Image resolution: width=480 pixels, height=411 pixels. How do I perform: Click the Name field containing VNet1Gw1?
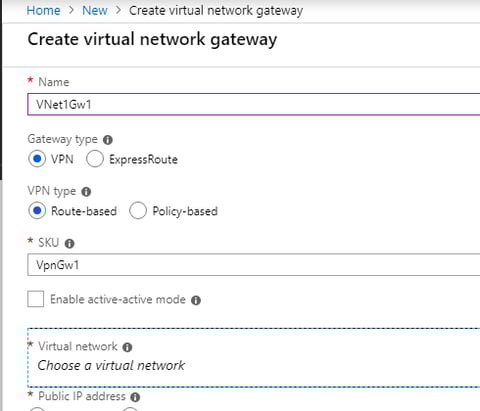click(x=254, y=104)
